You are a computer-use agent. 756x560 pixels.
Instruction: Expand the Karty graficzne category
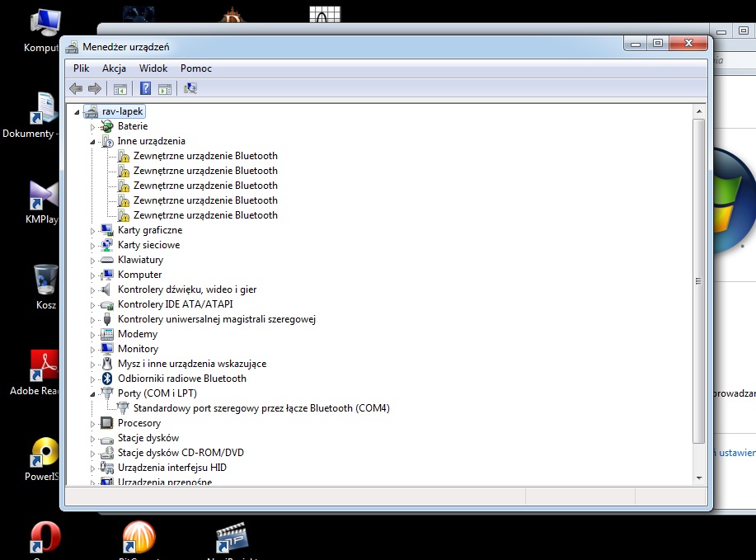(x=92, y=231)
